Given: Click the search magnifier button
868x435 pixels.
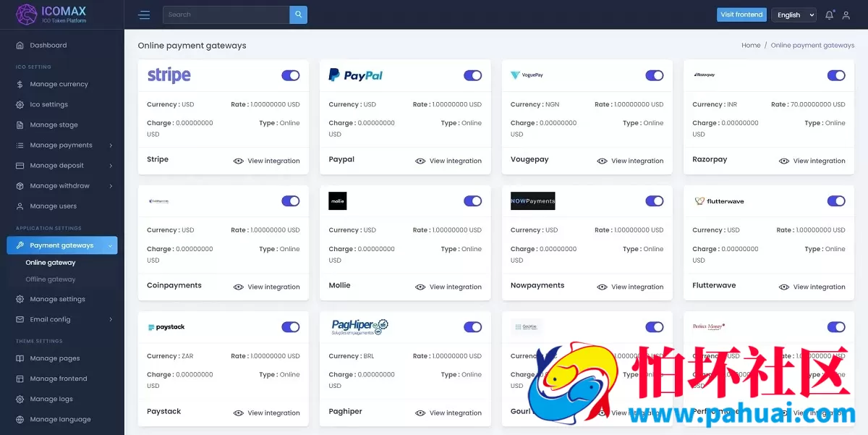Looking at the screenshot, I should 298,14.
